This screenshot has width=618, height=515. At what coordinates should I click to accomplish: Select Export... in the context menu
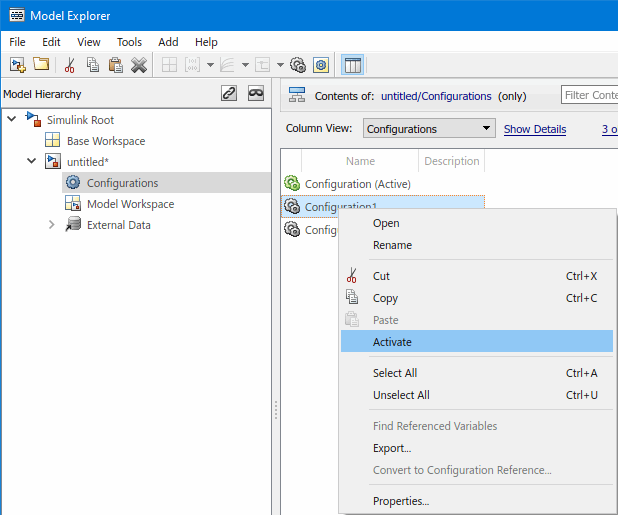pyautogui.click(x=392, y=448)
